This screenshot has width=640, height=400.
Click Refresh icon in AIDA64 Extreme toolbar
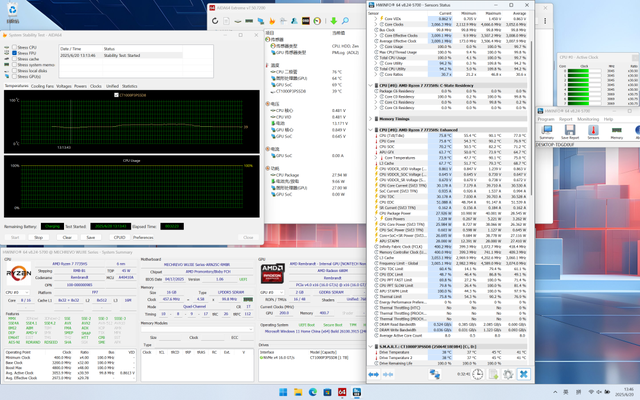coord(215,21)
